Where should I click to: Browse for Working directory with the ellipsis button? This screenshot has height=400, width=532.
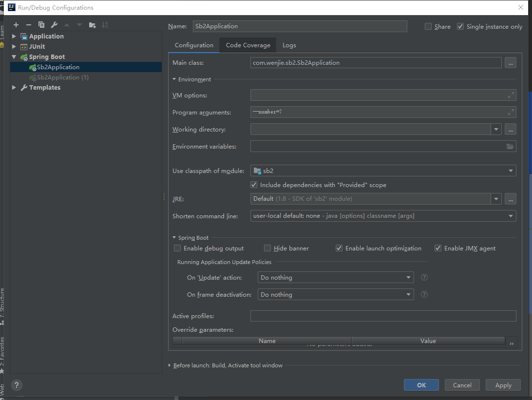[x=511, y=129]
